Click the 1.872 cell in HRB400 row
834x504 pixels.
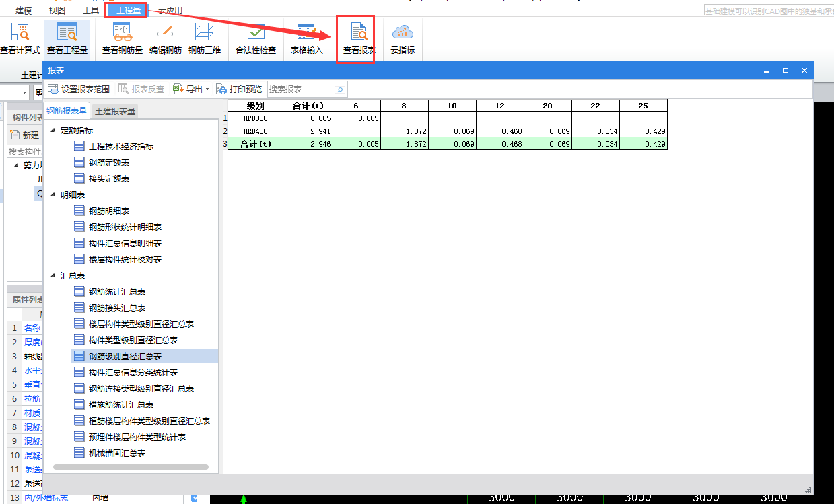click(x=405, y=131)
